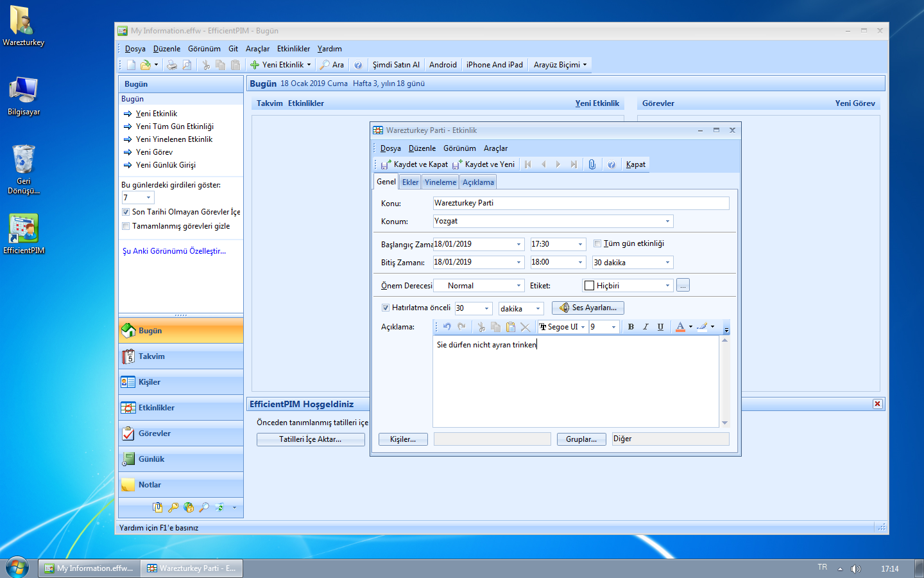This screenshot has height=578, width=924.
Task: Check Tamamlanmış görevleri gizle checkbox
Action: [126, 226]
